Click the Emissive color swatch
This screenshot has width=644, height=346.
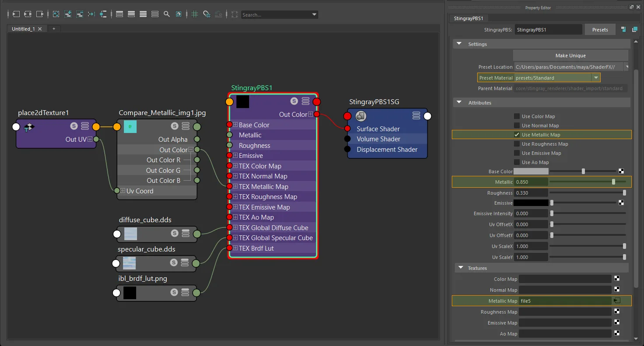[531, 203]
